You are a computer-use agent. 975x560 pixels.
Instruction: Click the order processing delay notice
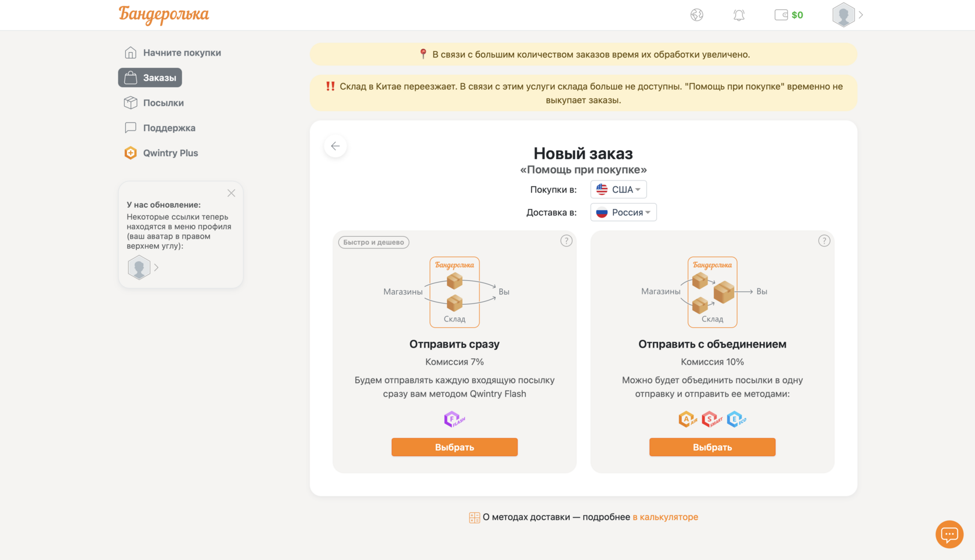[x=583, y=55]
